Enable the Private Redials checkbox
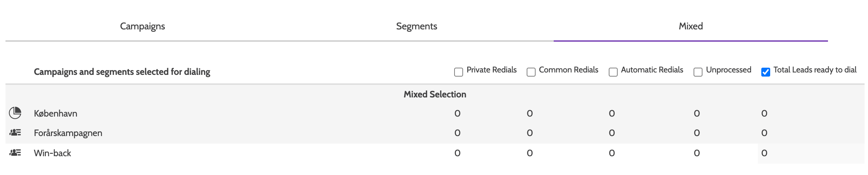868x175 pixels. (x=458, y=72)
